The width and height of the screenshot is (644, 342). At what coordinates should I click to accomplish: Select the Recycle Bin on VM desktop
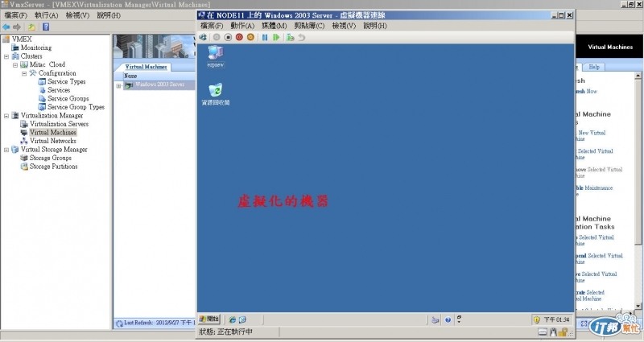pos(216,94)
